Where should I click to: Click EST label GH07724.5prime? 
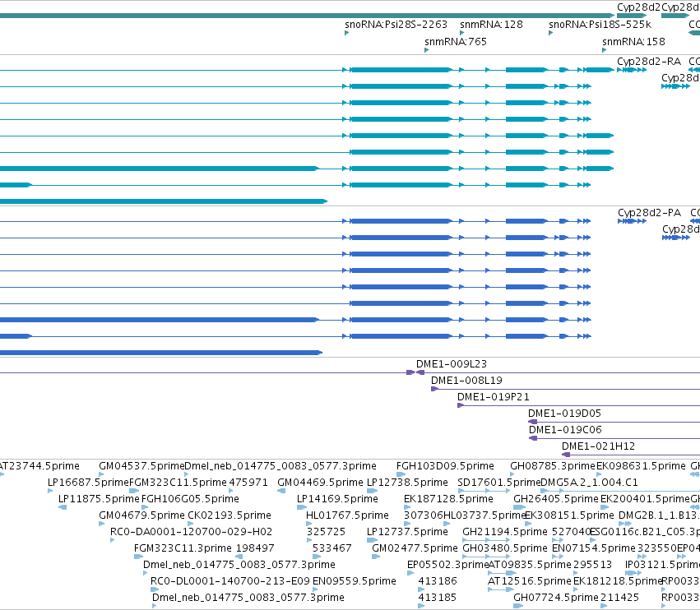556,598
